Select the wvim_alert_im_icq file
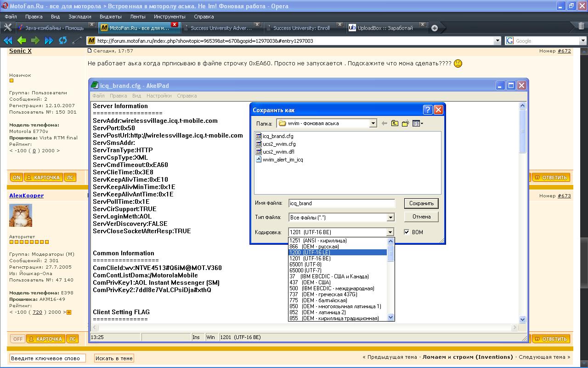The image size is (588, 368). pos(279,160)
